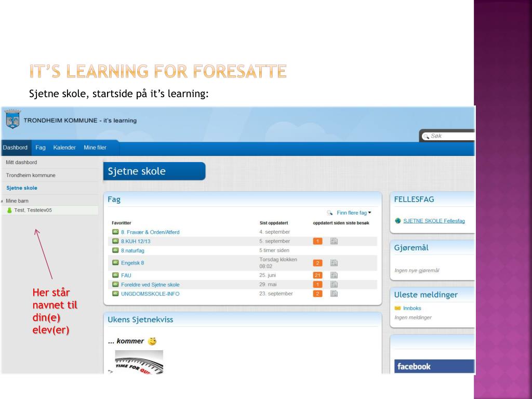Click orange badge 1 for Foreldre ved Sjetne skole
Image resolution: width=532 pixels, height=399 pixels.
click(x=317, y=284)
